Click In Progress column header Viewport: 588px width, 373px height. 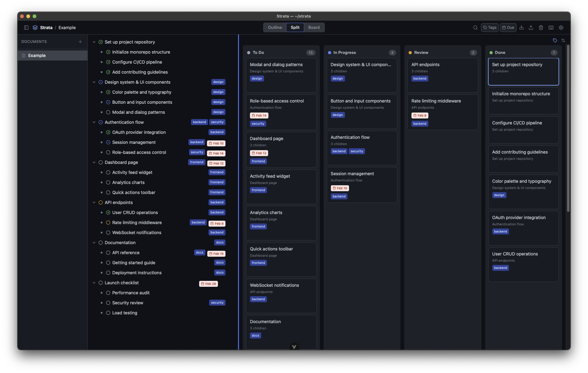click(x=362, y=53)
